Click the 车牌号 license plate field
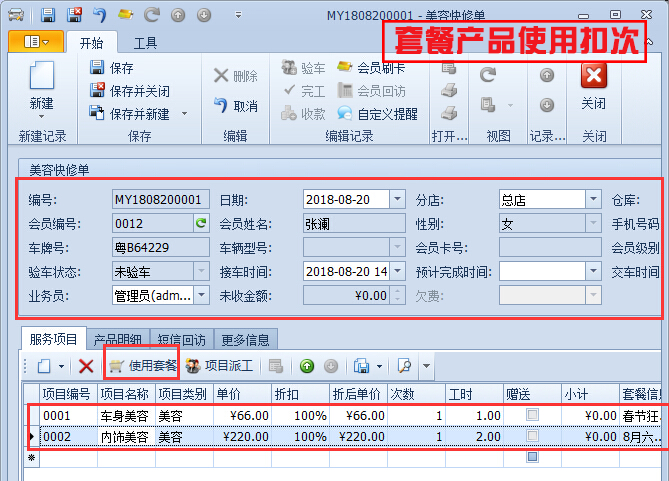The height and width of the screenshot is (481, 669). (x=160, y=247)
